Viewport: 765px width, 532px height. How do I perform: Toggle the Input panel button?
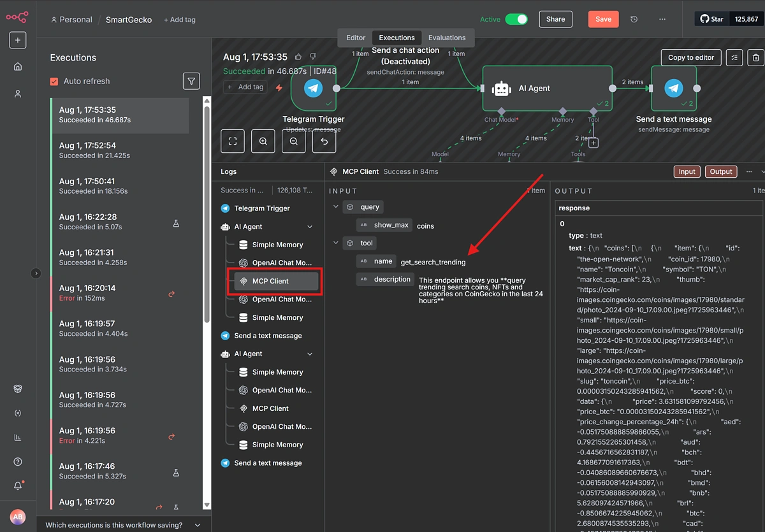pyautogui.click(x=687, y=171)
